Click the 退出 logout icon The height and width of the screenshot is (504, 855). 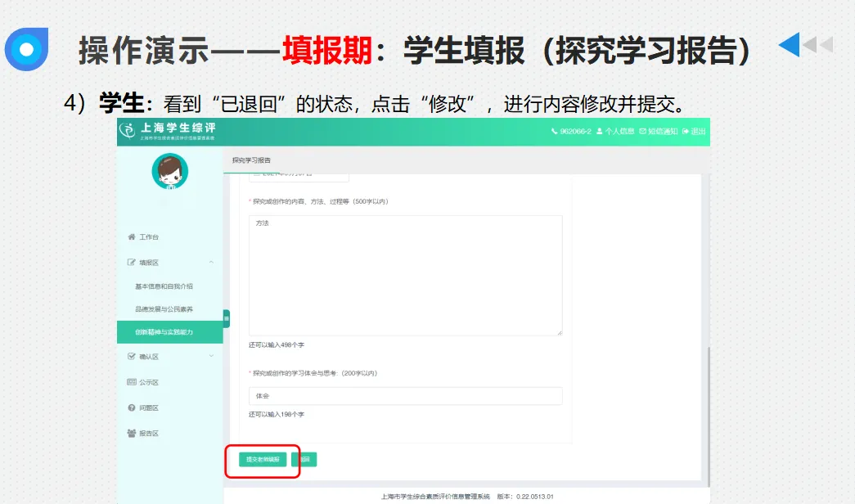point(686,131)
